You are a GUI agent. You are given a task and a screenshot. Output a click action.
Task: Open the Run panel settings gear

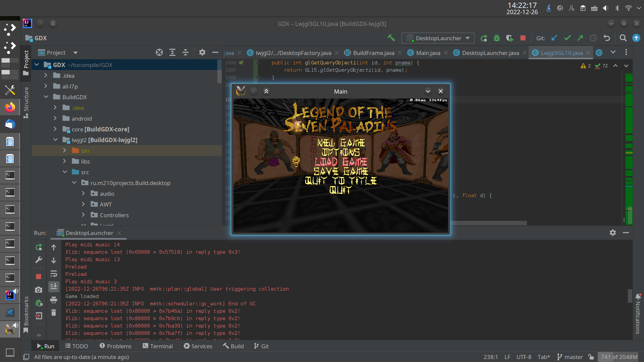(x=613, y=233)
